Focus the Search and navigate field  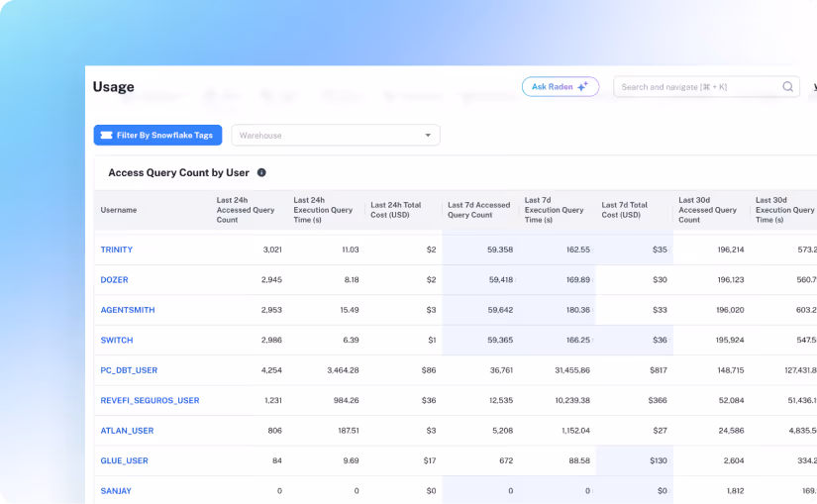706,86
